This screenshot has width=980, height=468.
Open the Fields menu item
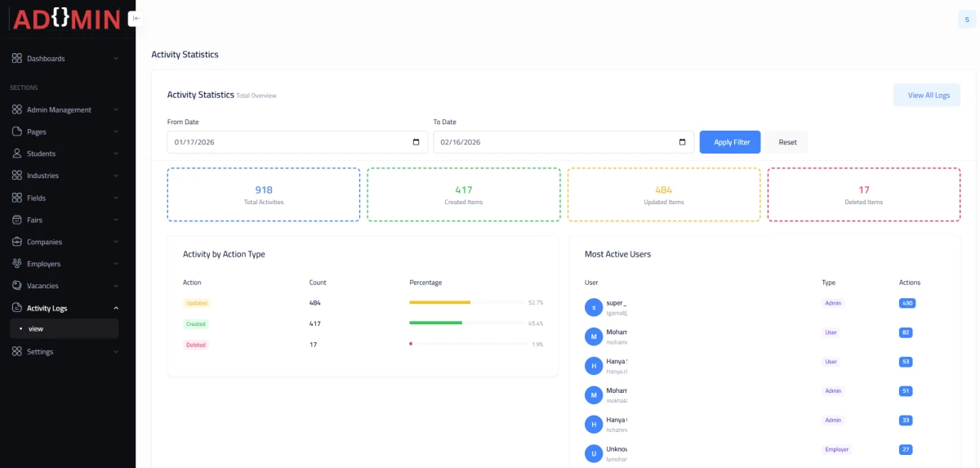point(36,198)
